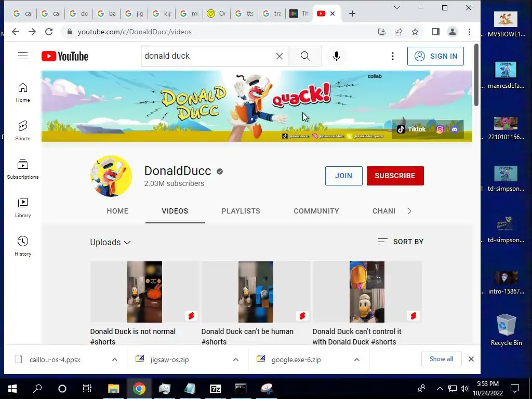
Task: Open YouTube settings three-dot menu
Action: pos(393,56)
